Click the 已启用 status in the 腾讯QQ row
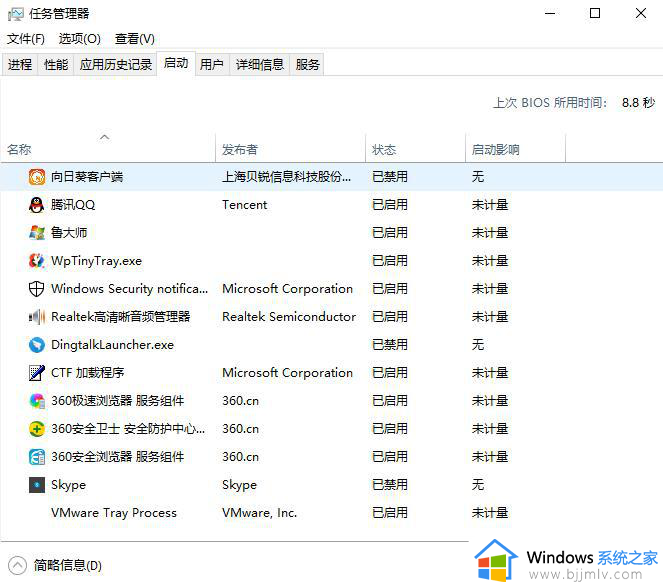 (x=390, y=205)
